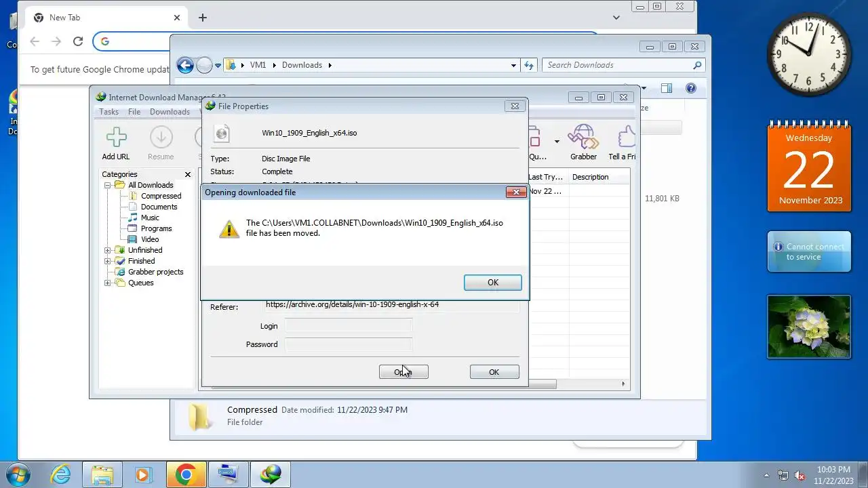Click Forward button in Downloads Explorer window
The width and height of the screenshot is (868, 488).
pyautogui.click(x=204, y=65)
